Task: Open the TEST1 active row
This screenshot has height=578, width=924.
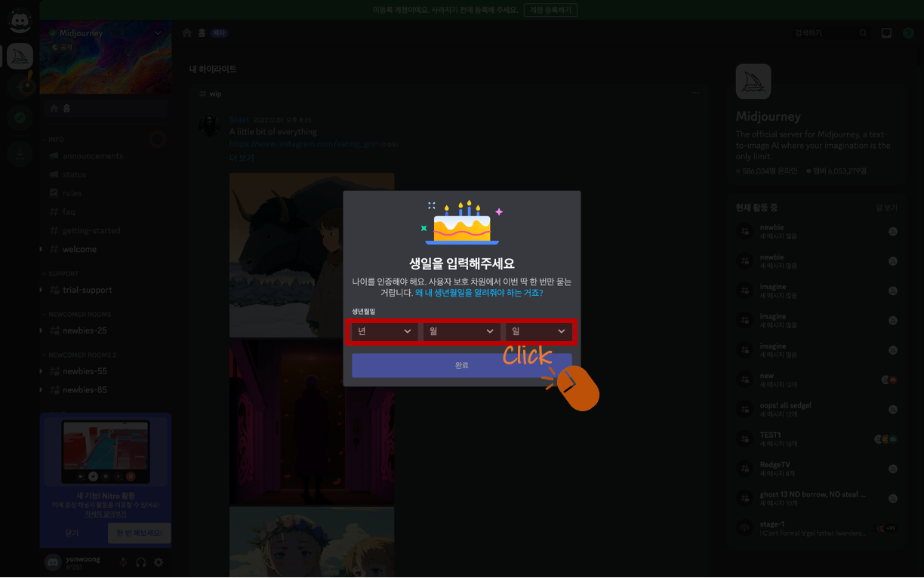Action: [817, 439]
